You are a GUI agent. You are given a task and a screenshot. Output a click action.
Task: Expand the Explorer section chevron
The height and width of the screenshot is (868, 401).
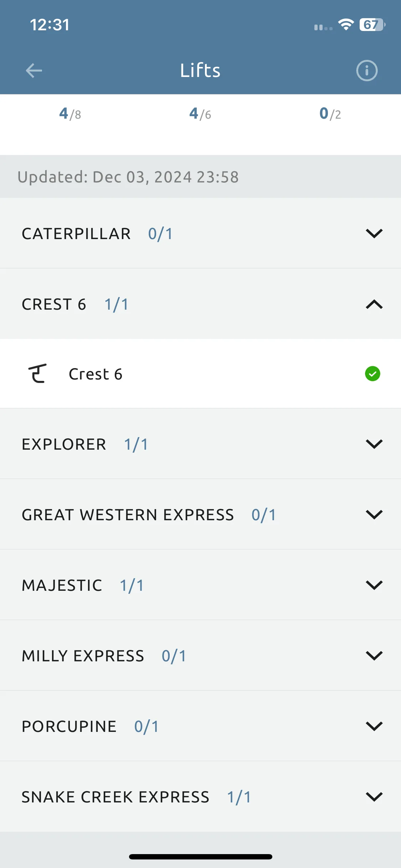point(374,444)
